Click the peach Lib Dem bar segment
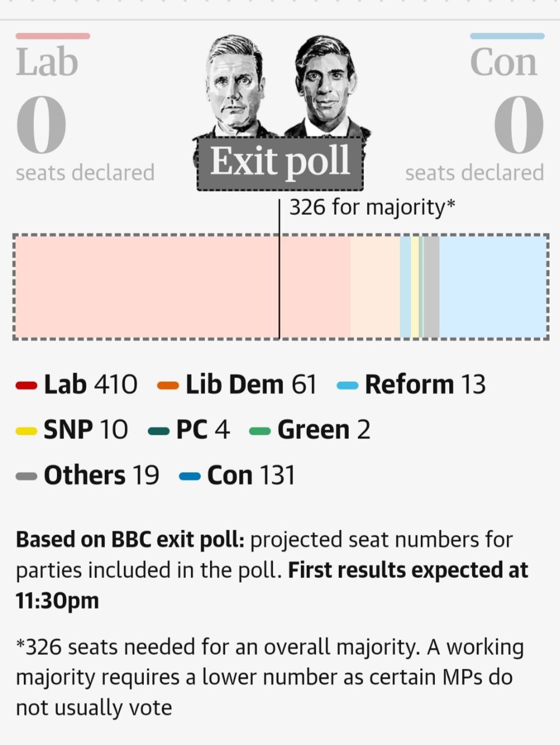The height and width of the screenshot is (745, 560). coord(375,286)
